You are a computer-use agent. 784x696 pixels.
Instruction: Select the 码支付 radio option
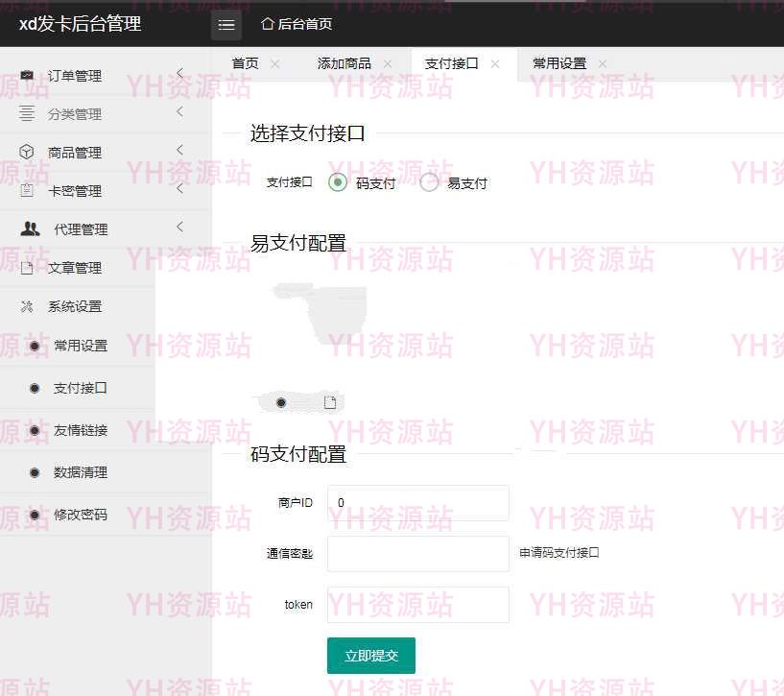click(338, 182)
